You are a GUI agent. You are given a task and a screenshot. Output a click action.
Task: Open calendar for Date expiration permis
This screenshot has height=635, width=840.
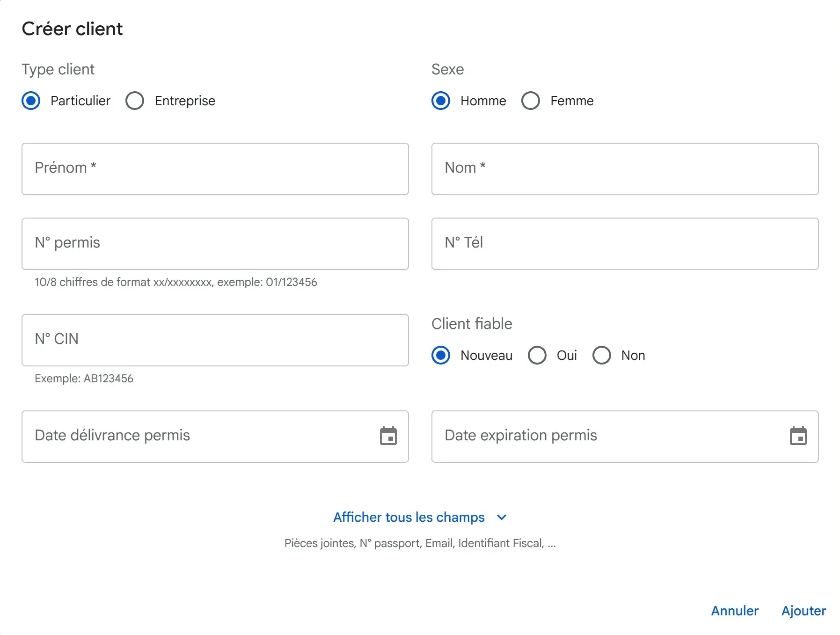point(798,436)
